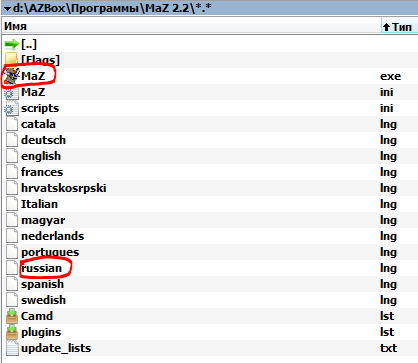Select the frances language file
The image size is (418, 363).
click(x=42, y=172)
